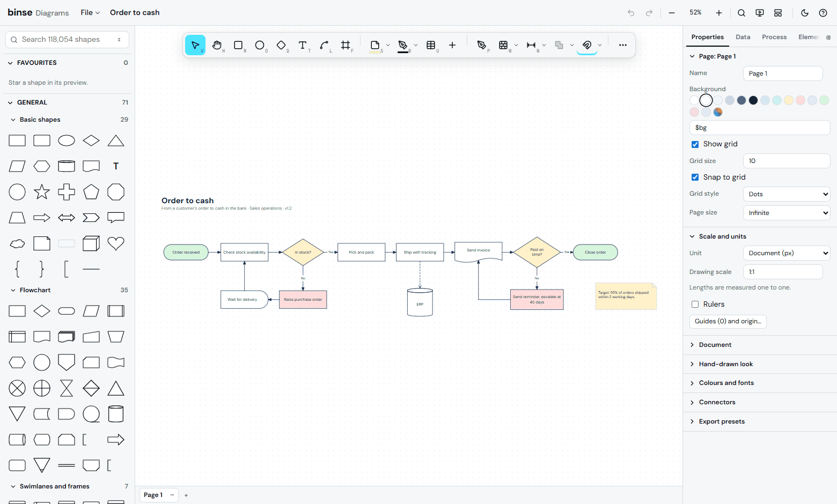Click the plus insert icon in toolbar
The height and width of the screenshot is (504, 837).
452,45
